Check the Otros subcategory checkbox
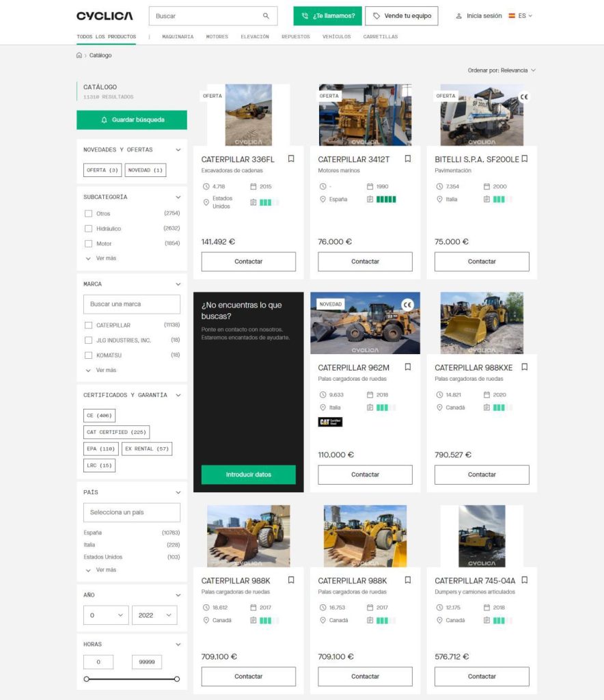Image resolution: width=604 pixels, height=700 pixels. pyautogui.click(x=88, y=213)
